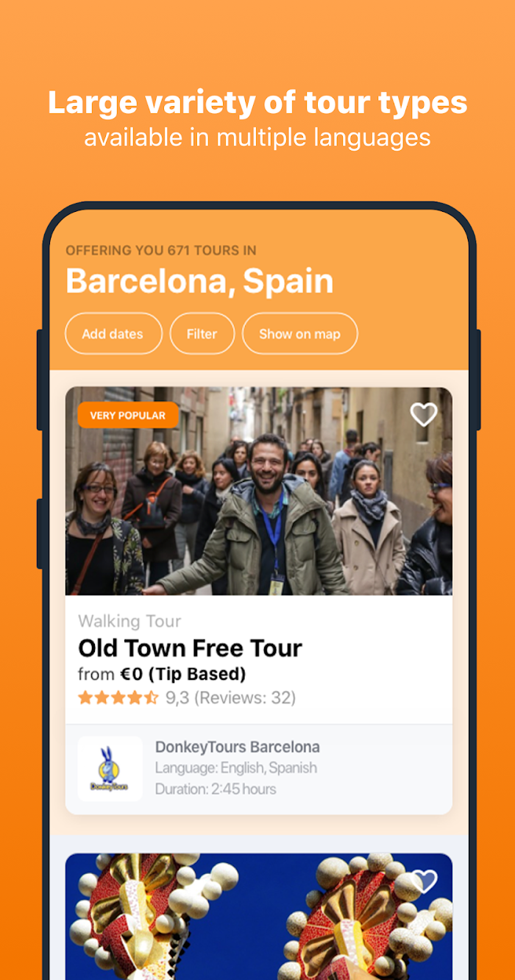This screenshot has width=515, height=980.
Task: Click the €0 (Tip Based) price
Action: [x=182, y=674]
